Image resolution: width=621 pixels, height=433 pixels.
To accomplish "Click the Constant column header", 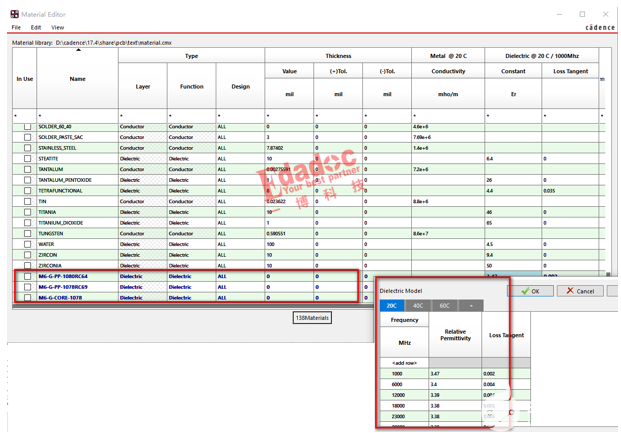I will (513, 71).
